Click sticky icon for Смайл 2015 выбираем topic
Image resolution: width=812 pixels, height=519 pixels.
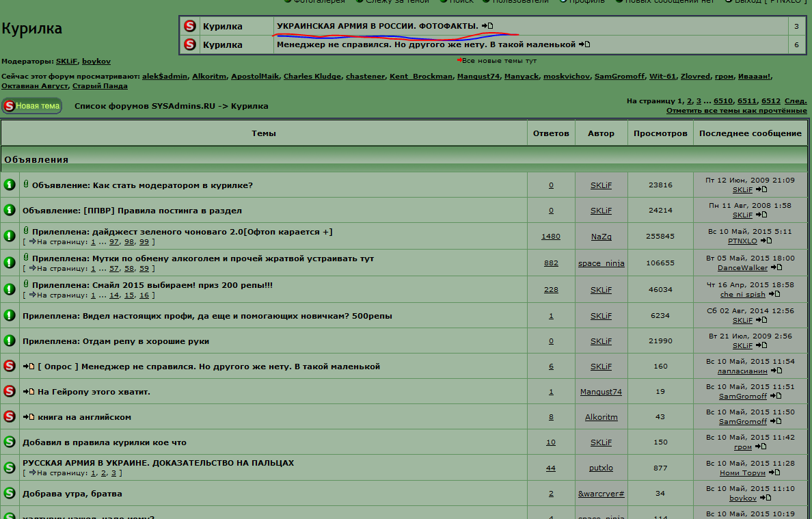point(10,289)
